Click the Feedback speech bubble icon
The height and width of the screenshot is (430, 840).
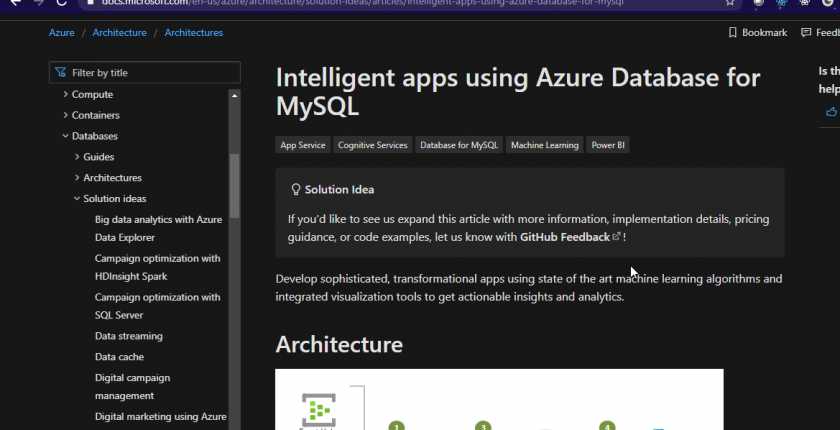tap(806, 33)
